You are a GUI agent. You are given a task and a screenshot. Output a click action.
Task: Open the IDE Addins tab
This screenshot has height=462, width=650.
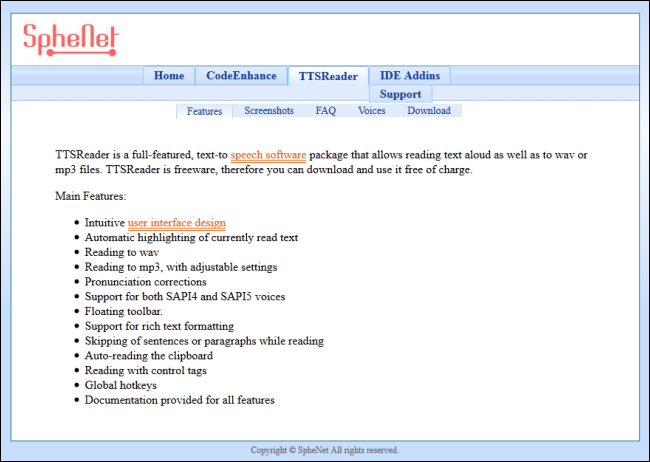(410, 75)
